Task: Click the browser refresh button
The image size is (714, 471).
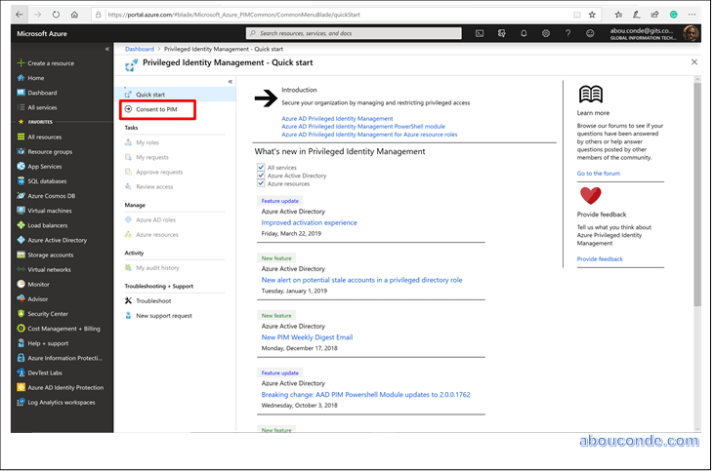Action: pos(55,15)
